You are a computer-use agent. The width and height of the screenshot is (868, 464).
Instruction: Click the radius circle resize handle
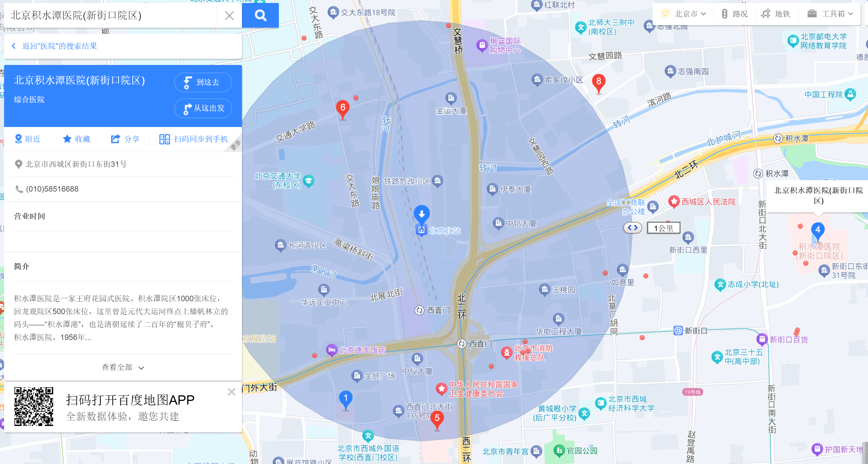632,228
